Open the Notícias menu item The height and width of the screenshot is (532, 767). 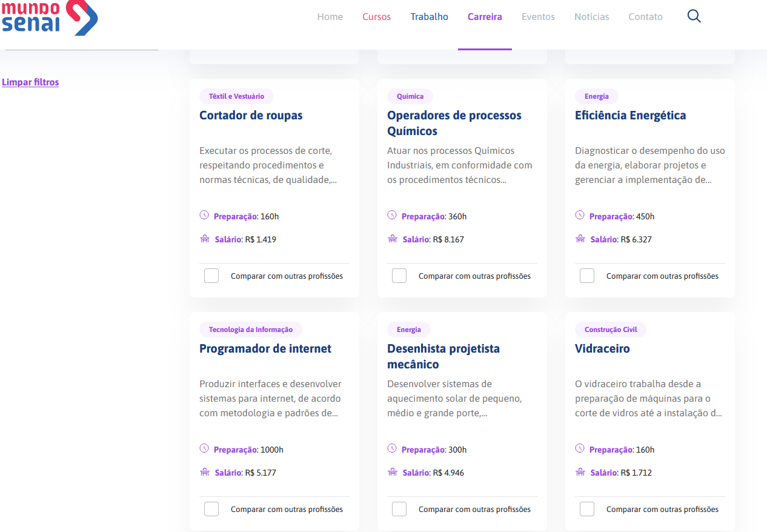(592, 17)
